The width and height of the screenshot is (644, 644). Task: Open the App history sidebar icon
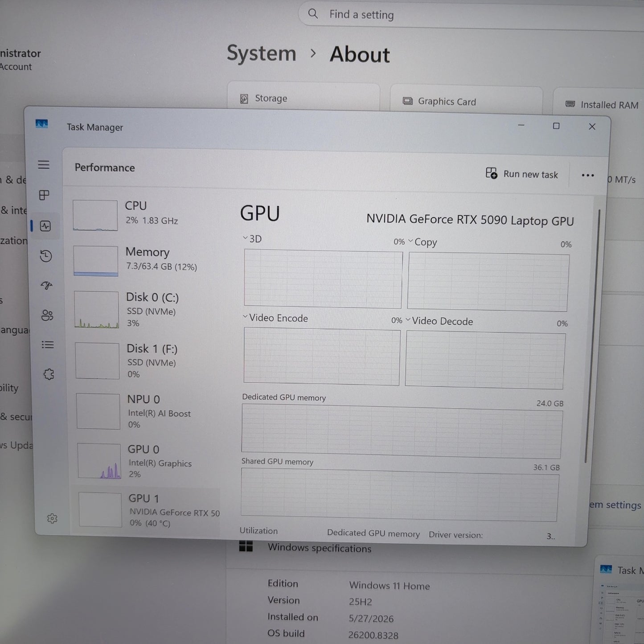click(46, 256)
